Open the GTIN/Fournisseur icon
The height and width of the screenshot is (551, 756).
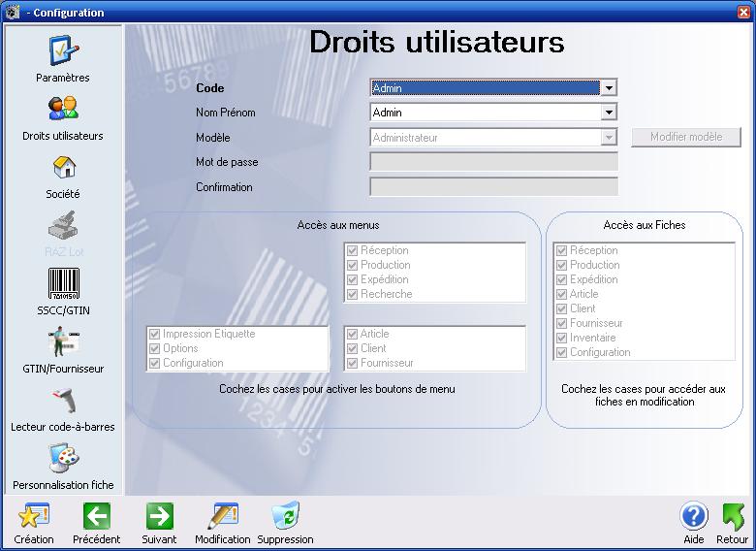[64, 341]
